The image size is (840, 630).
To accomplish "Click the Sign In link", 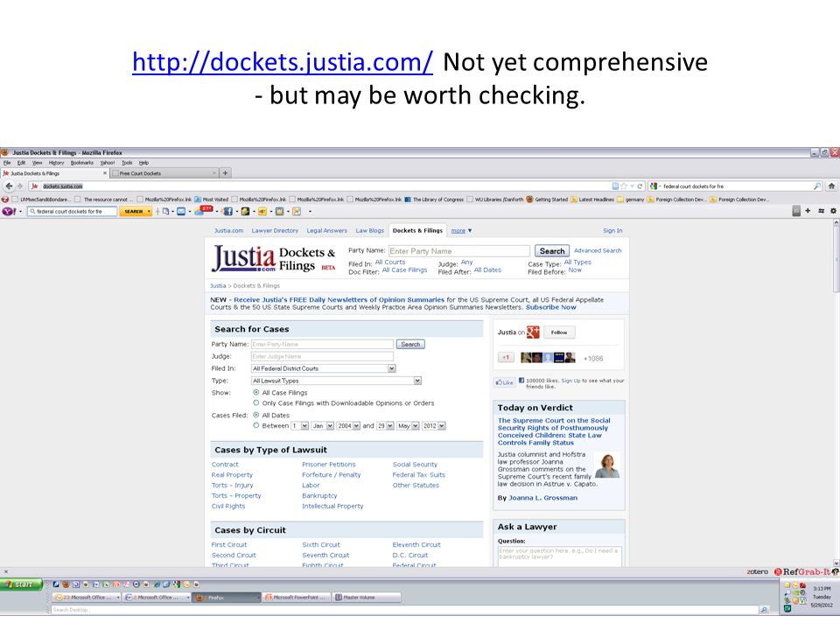I will pyautogui.click(x=612, y=230).
